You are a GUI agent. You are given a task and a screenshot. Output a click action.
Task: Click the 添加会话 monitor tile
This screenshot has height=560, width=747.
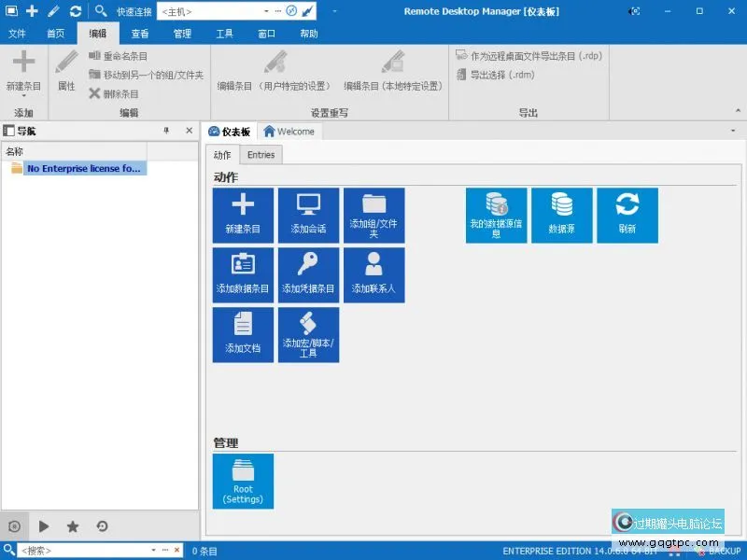[x=308, y=215]
